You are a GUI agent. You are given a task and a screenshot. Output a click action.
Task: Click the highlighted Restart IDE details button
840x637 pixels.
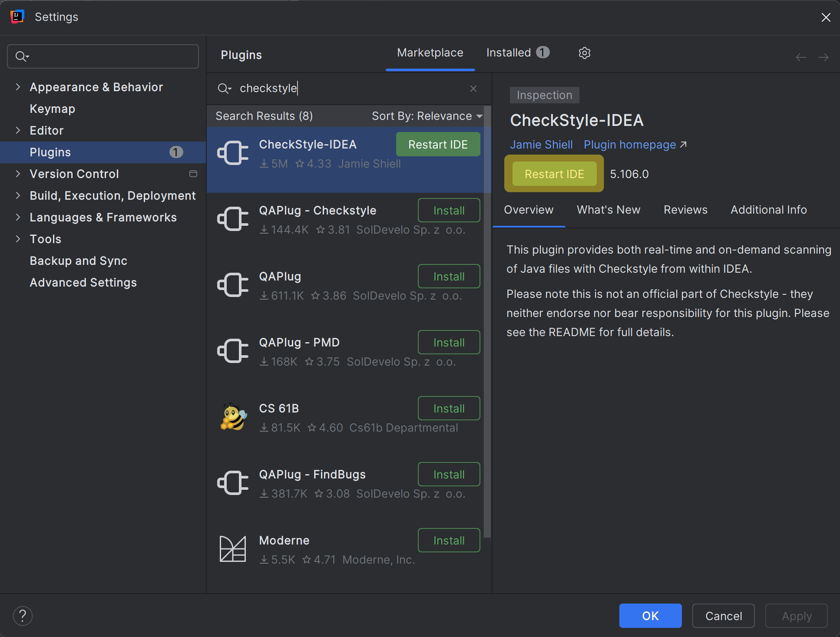(554, 174)
